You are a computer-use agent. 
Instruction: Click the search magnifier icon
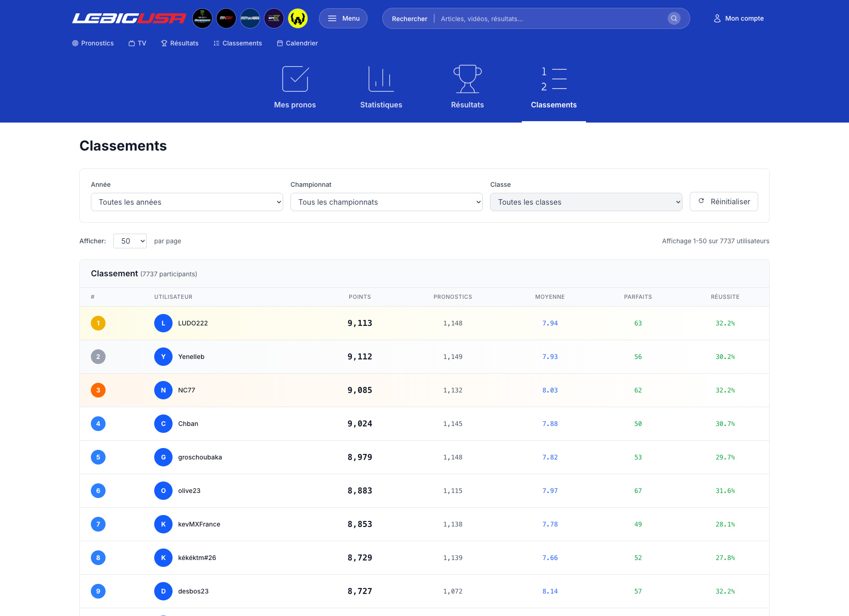(x=674, y=18)
